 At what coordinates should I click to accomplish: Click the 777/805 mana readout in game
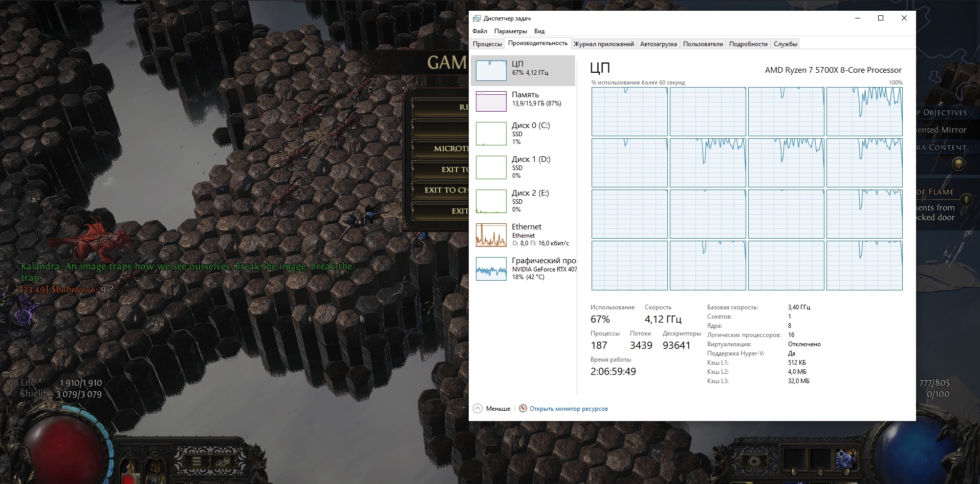(x=934, y=383)
